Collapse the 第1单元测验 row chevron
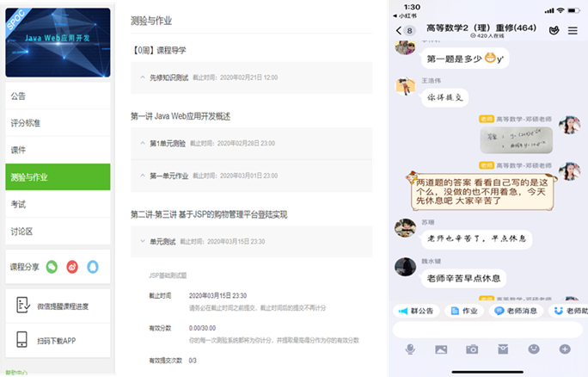The width and height of the screenshot is (588, 377). pyautogui.click(x=143, y=142)
